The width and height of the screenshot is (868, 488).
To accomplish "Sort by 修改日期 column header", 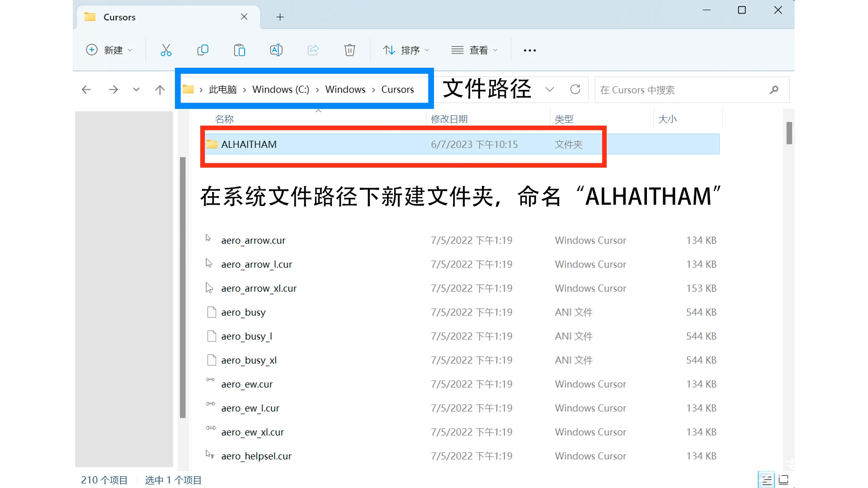I will pos(449,119).
